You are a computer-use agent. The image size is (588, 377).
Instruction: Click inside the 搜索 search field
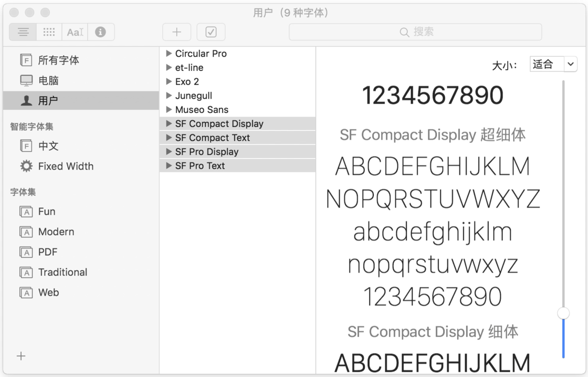pyautogui.click(x=415, y=32)
